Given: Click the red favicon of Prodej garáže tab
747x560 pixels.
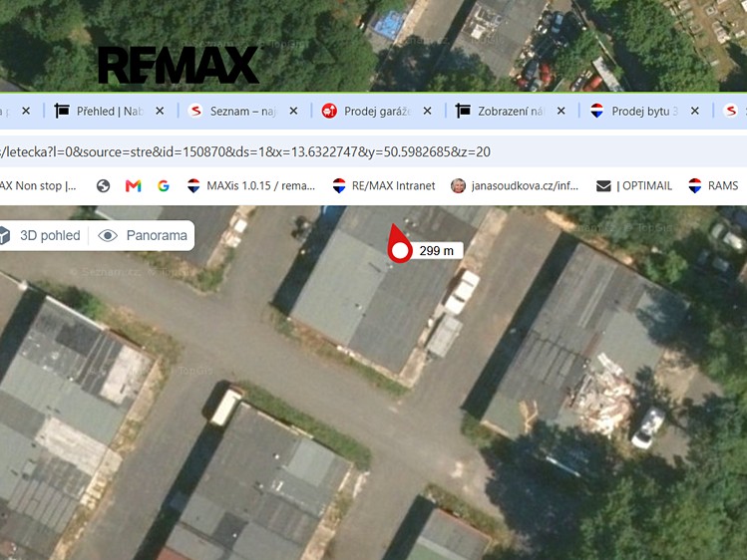Looking at the screenshot, I should (329, 111).
